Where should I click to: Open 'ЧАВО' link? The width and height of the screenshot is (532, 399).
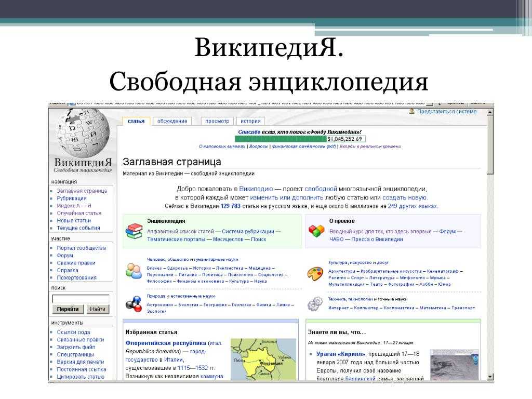[337, 239]
